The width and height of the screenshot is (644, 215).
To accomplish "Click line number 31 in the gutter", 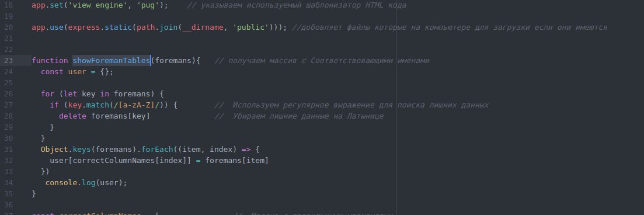I will coord(9,149).
